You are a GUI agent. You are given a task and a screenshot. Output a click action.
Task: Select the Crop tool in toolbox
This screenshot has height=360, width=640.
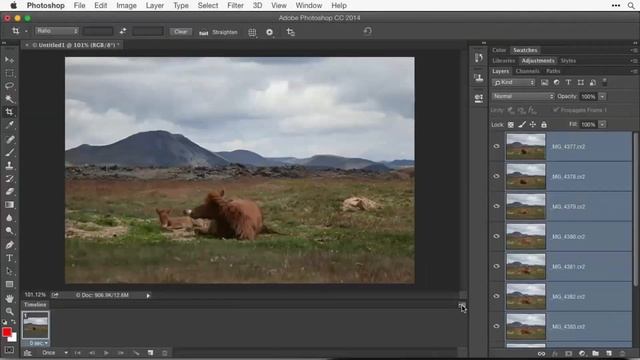(9, 112)
